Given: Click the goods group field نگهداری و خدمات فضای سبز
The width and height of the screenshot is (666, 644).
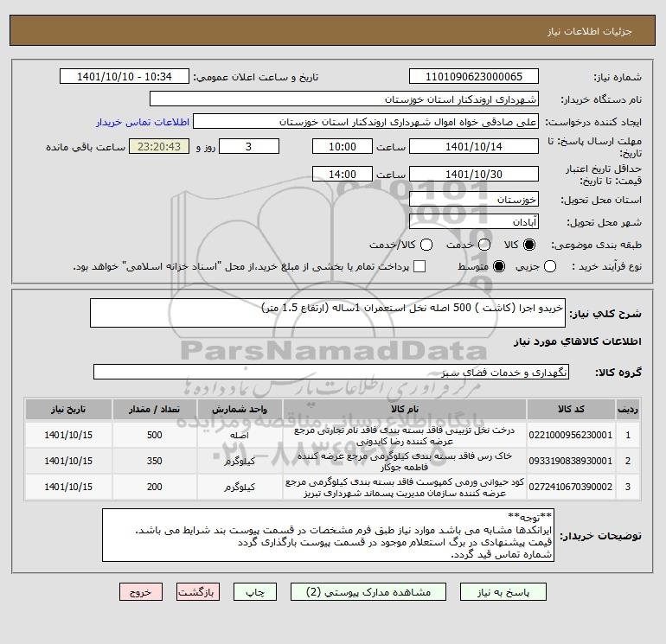Looking at the screenshot, I should pos(331,373).
